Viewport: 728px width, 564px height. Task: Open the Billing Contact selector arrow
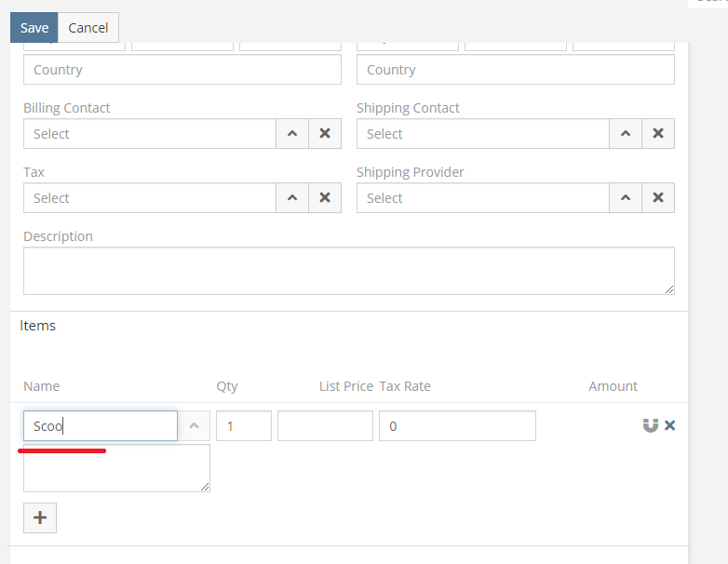292,133
